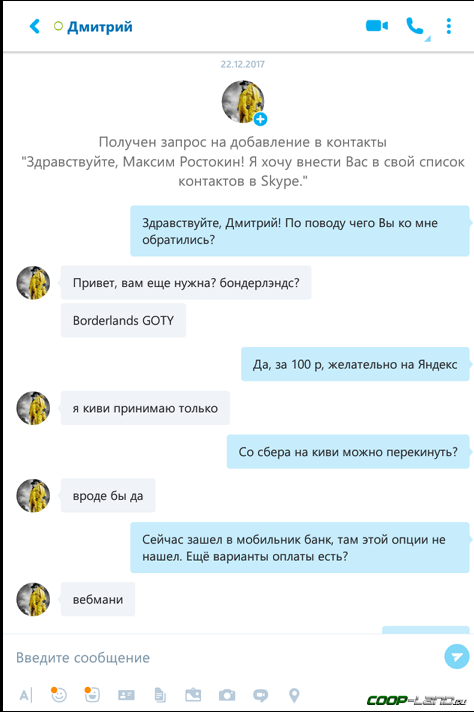Start a video call with Дмитрий
The height and width of the screenshot is (712, 474).
click(x=376, y=26)
